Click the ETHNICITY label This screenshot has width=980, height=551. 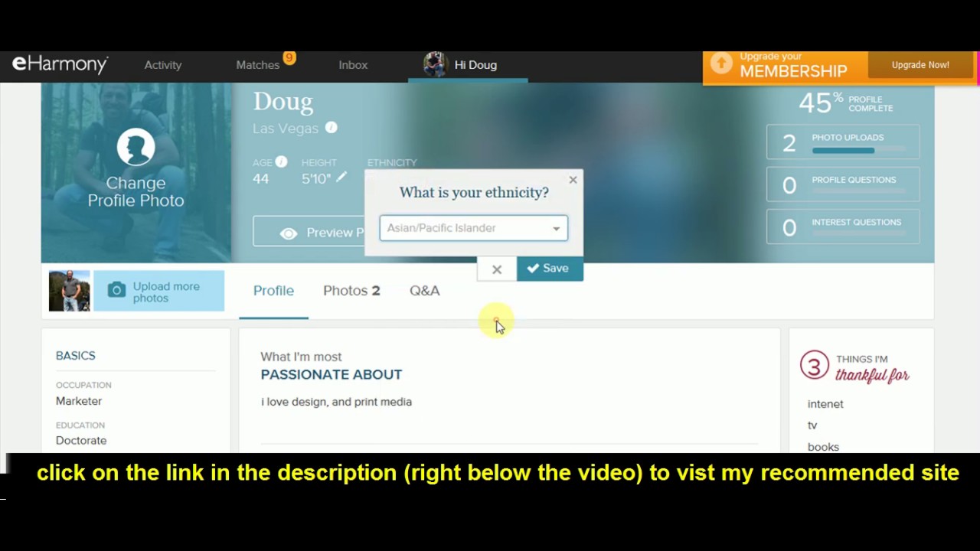392,162
